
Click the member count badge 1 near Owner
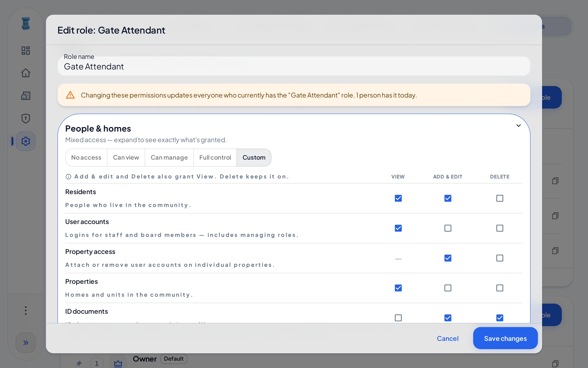97,363
